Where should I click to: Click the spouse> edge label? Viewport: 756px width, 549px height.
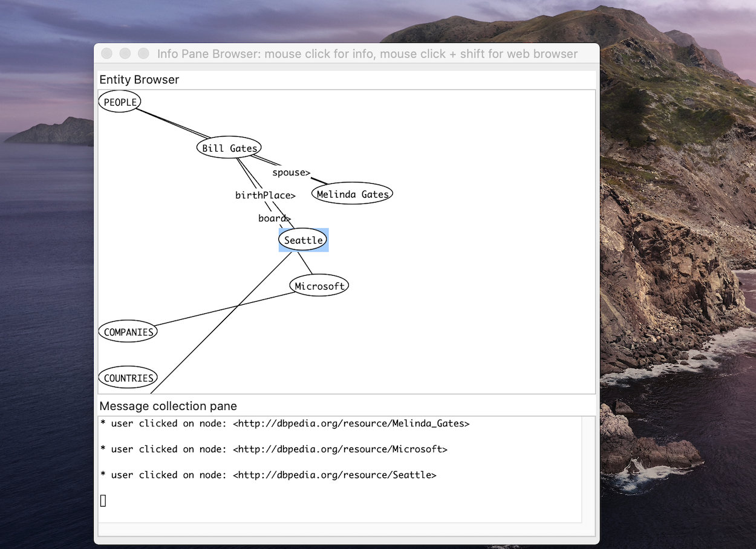[x=291, y=172]
